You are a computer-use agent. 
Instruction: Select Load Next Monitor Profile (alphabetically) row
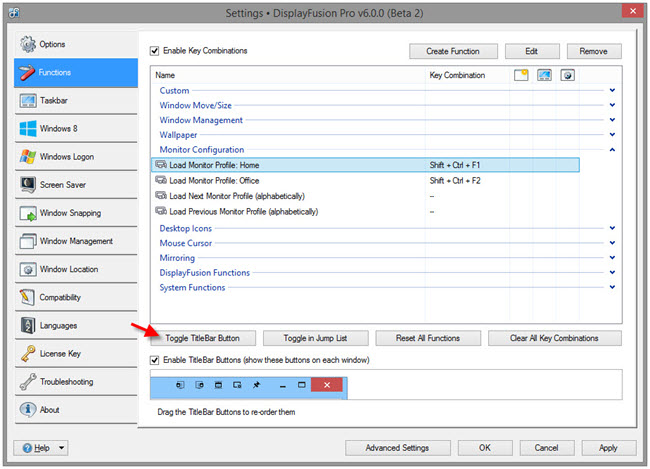[366, 196]
